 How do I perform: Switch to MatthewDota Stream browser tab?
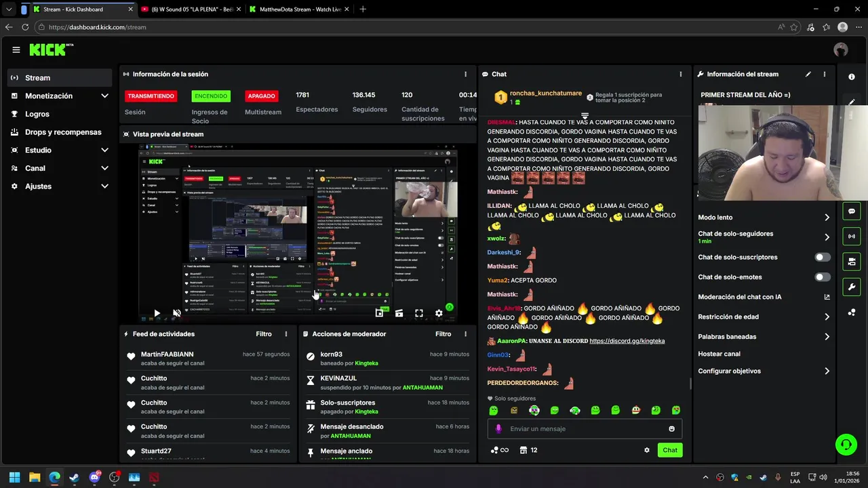point(298,9)
